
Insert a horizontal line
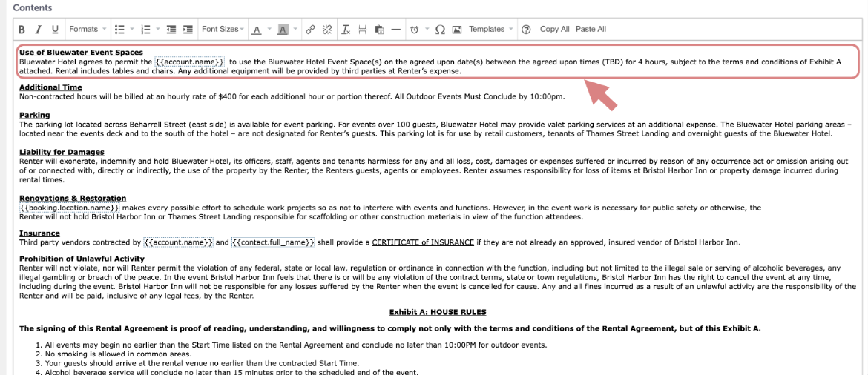click(396, 30)
